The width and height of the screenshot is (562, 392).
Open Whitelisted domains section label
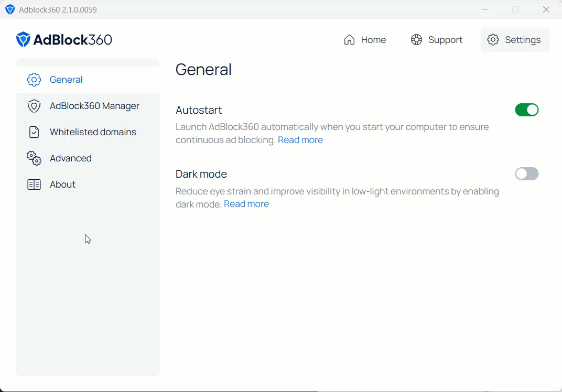93,132
